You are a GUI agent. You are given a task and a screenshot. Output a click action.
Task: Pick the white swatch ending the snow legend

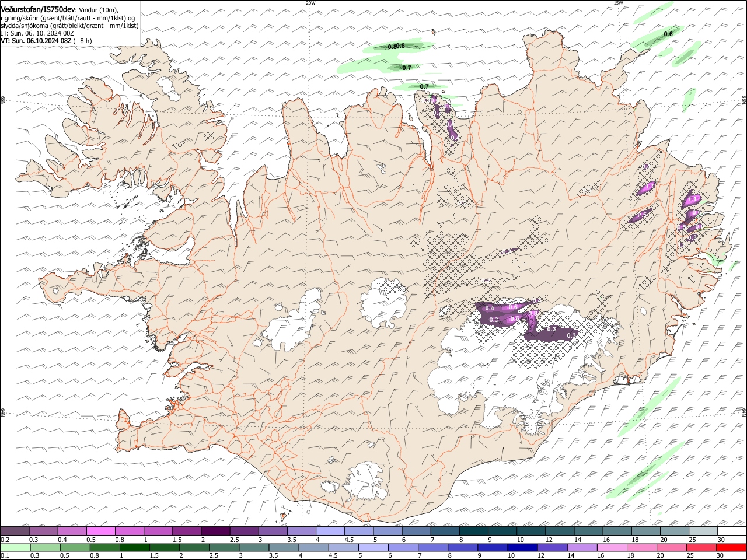pyautogui.click(x=731, y=531)
